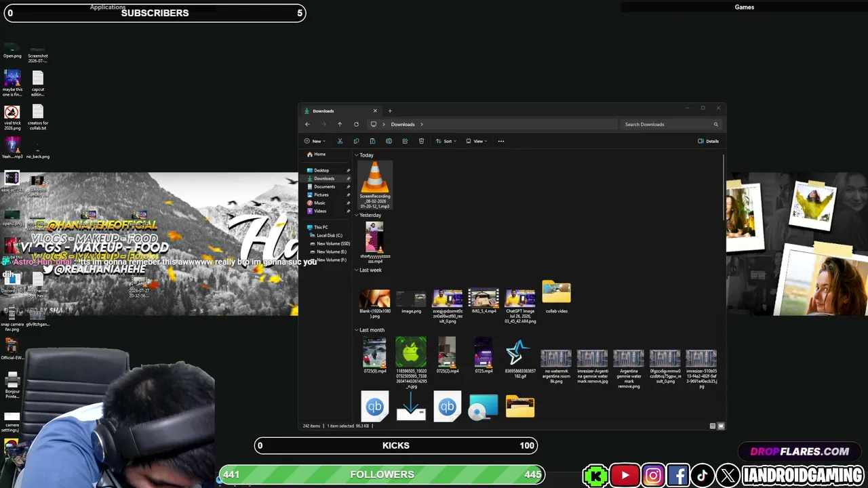Click the Instagram icon in stream overlay
Screen dimensions: 868x488
[653, 475]
